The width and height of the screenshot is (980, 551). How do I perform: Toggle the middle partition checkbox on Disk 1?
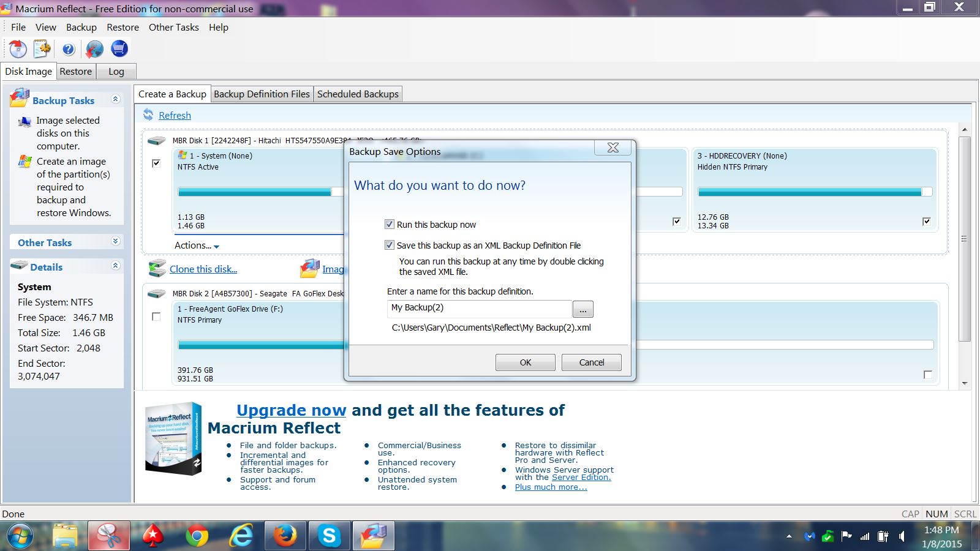click(x=676, y=221)
